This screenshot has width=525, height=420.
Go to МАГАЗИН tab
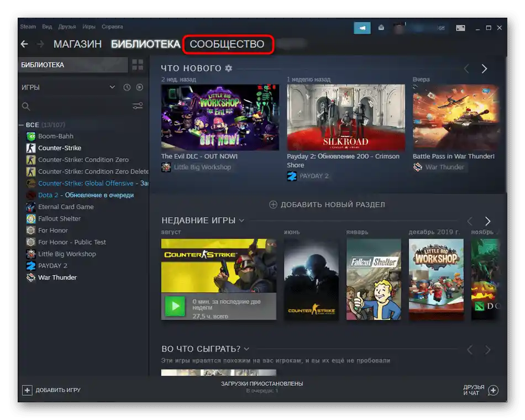point(77,44)
